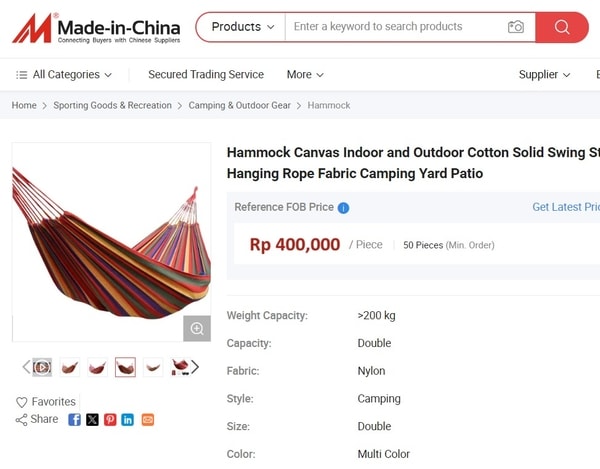
Task: Click in the keyword search field
Action: coord(394,27)
